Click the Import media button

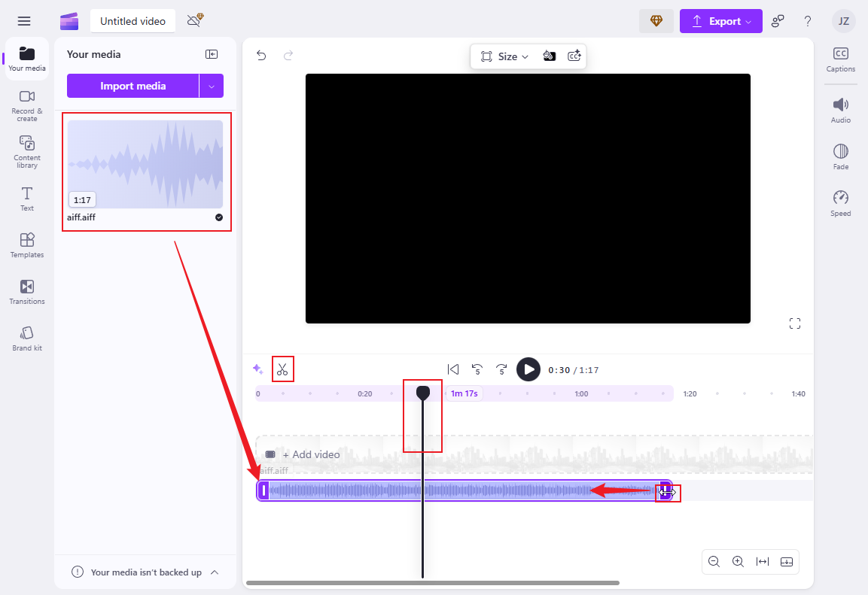132,86
